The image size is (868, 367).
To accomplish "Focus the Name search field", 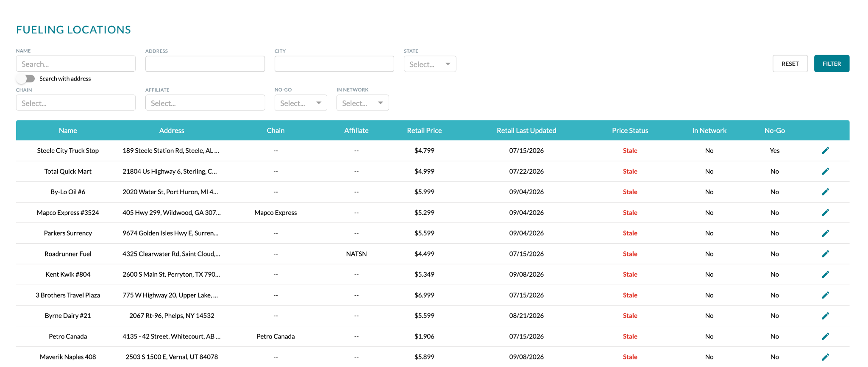I will click(76, 64).
